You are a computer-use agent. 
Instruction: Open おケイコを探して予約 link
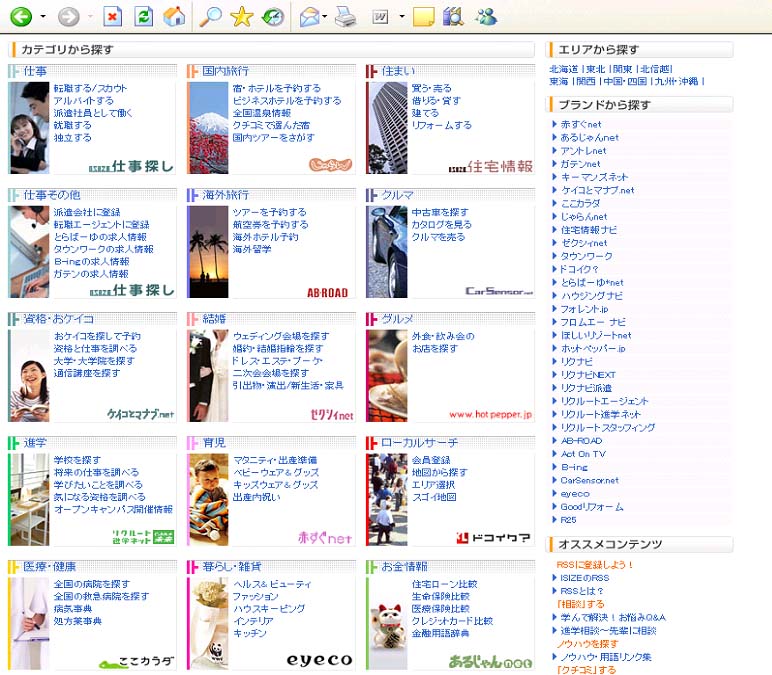pyautogui.click(x=97, y=336)
